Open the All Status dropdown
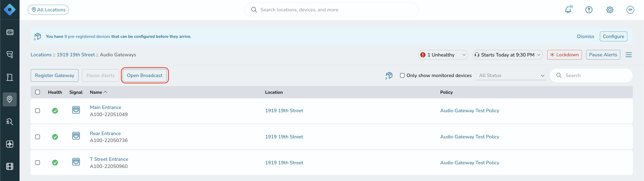Image resolution: width=644 pixels, height=181 pixels. (x=512, y=76)
